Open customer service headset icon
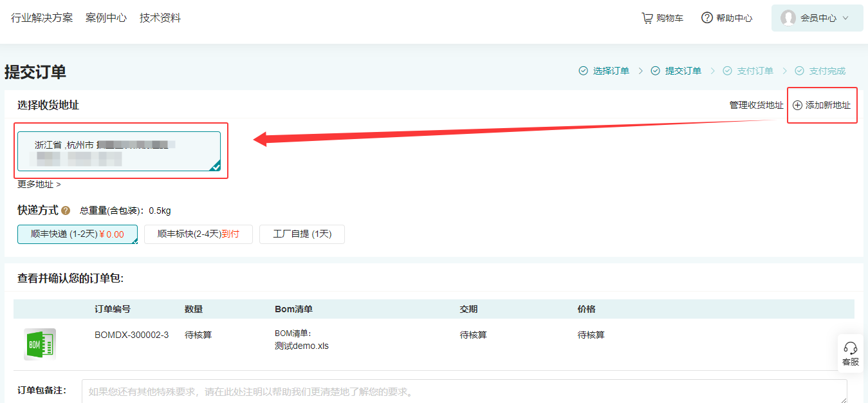Image resolution: width=868 pixels, height=403 pixels. (x=850, y=348)
